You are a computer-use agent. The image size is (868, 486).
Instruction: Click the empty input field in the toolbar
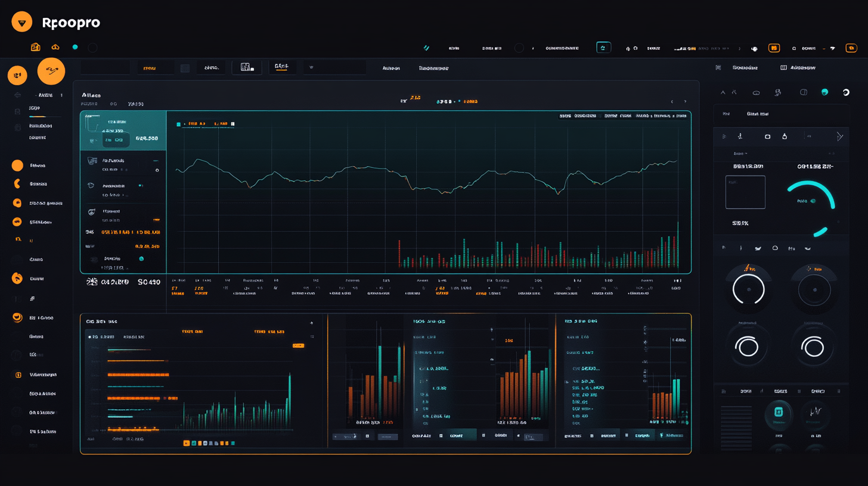click(106, 68)
